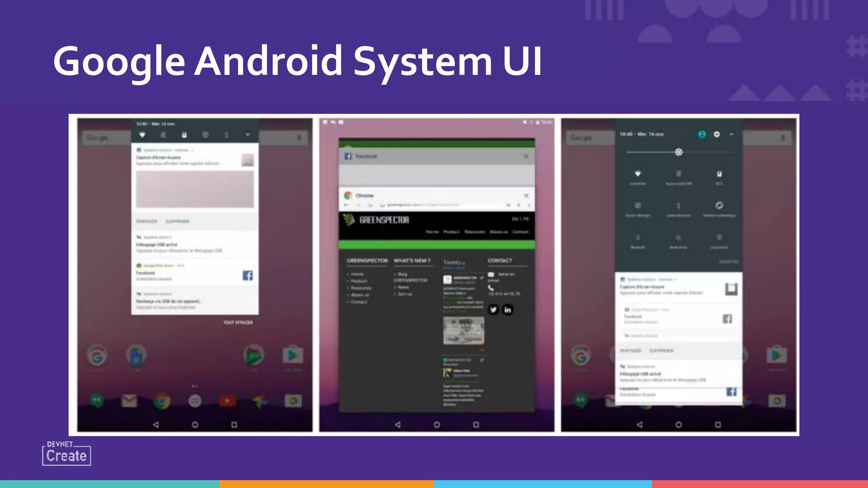Adjust brightness slider in right quick settings
The image size is (868, 488).
pos(679,152)
